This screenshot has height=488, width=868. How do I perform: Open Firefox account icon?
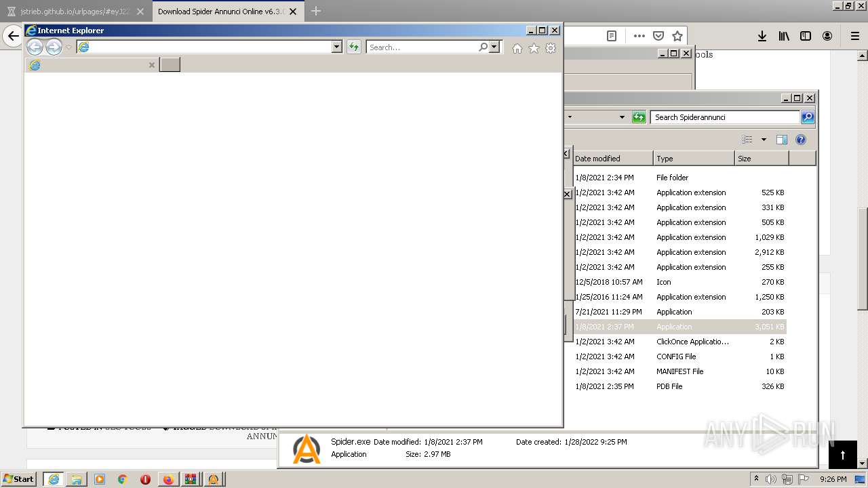[x=827, y=36]
